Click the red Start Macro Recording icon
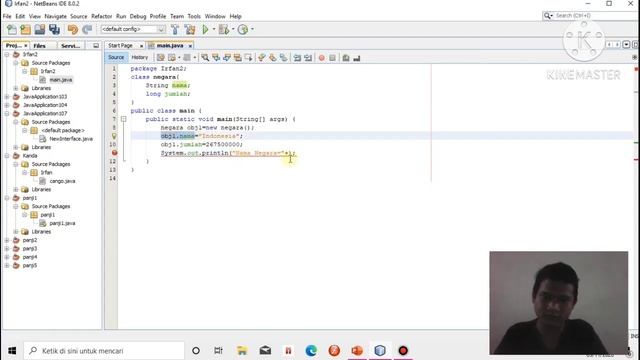 tap(322, 58)
